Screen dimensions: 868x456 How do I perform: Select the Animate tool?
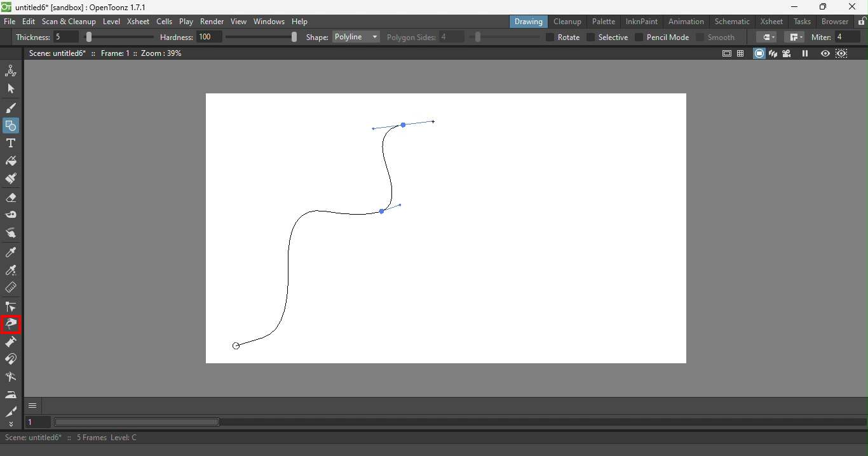coord(11,70)
